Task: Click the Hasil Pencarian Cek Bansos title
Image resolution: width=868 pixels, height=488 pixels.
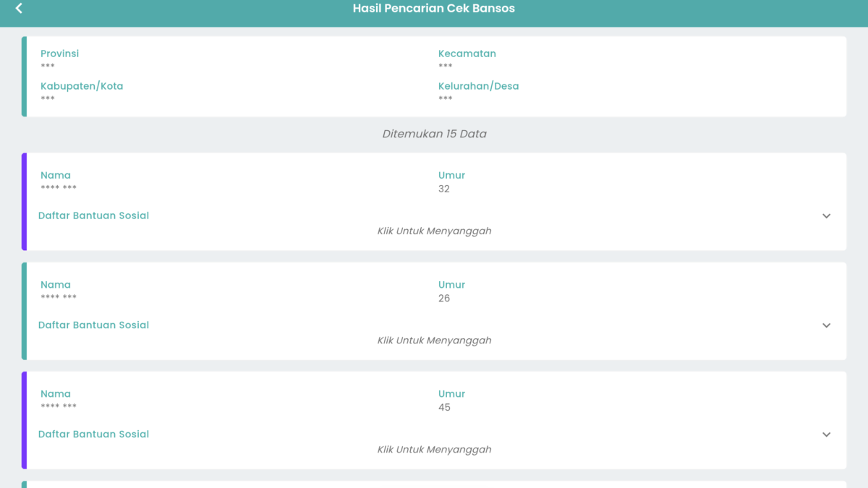Action: [433, 9]
